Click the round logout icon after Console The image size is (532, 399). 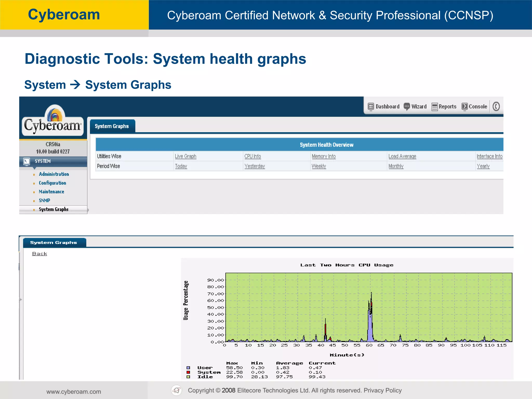coord(496,107)
